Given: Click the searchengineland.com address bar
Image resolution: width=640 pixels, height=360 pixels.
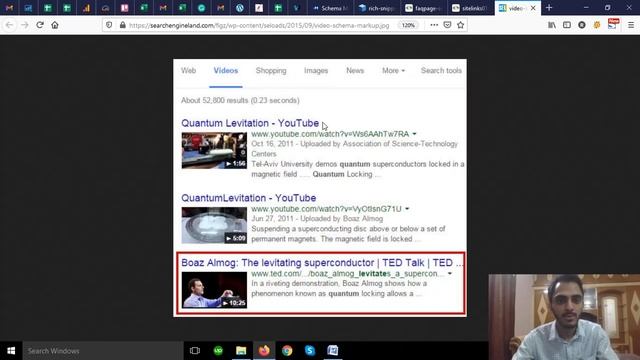Looking at the screenshot, I should click(259, 25).
